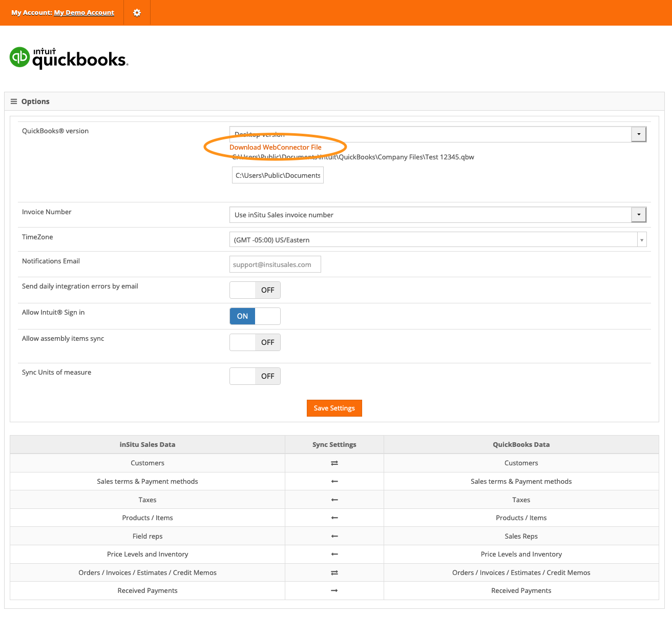672x617 pixels.
Task: Expand the TimeZone dropdown arrow
Action: 642,240
